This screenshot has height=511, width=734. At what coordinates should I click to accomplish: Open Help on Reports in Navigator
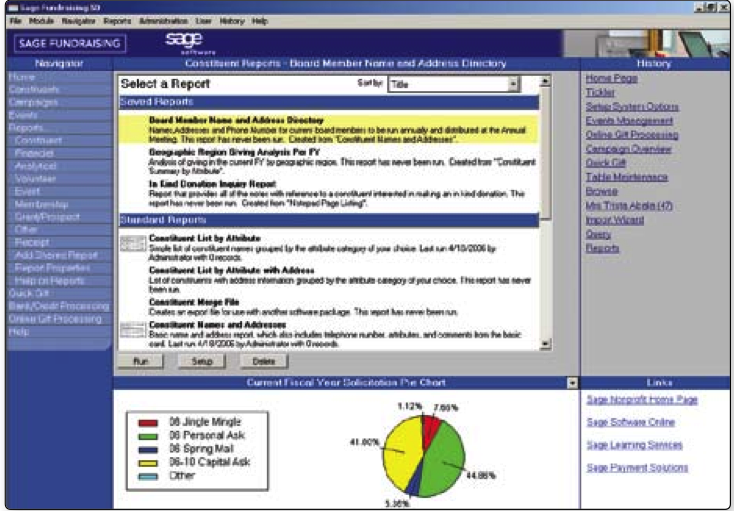pos(59,281)
